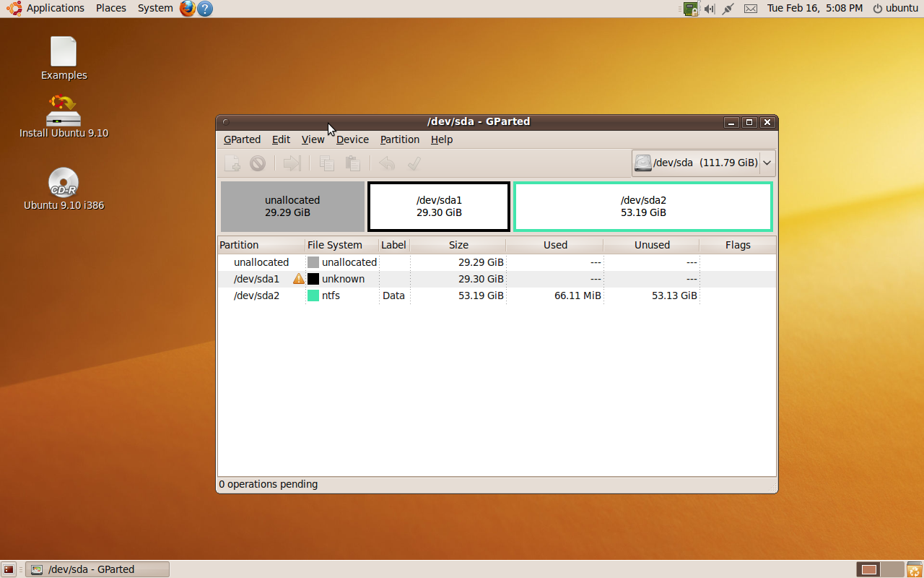Screen dimensions: 924x578
Task: Click the Data label cell
Action: click(393, 296)
